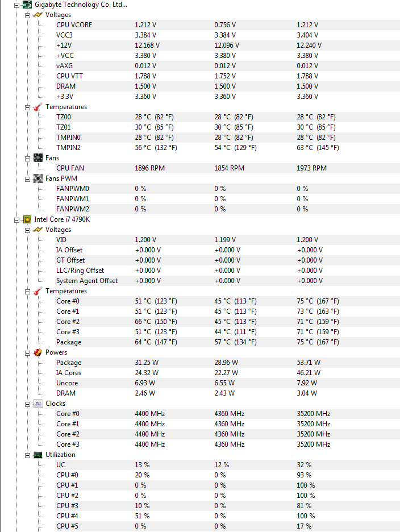Click the Utilization graph icon
The height and width of the screenshot is (532, 400).
click(x=38, y=455)
